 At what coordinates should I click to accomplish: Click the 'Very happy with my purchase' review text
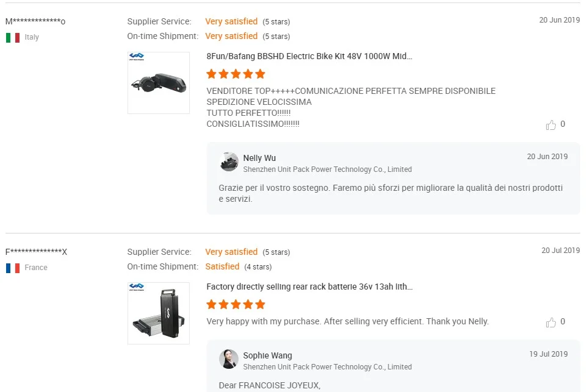coord(347,321)
